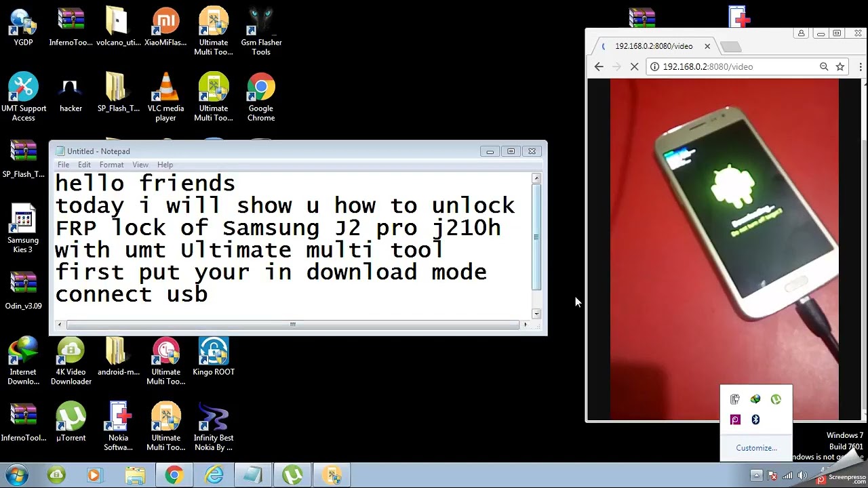
Task: Select the SP_Flash_T WinRAR archive icon
Action: [x=23, y=159]
